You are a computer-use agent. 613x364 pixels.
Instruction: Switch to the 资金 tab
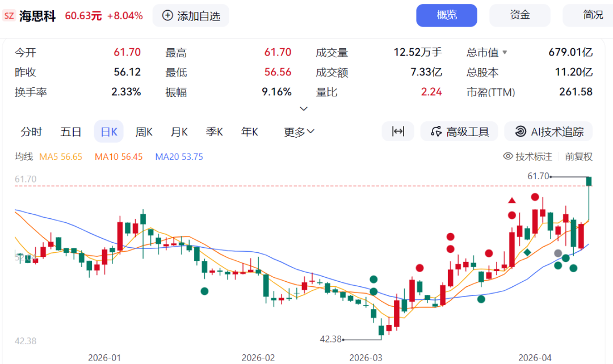(519, 15)
